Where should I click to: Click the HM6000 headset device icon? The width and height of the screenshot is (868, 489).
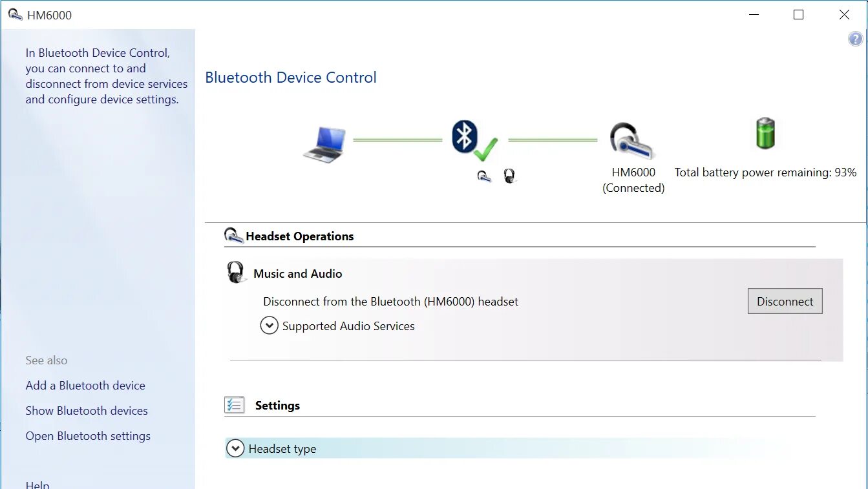tap(631, 141)
